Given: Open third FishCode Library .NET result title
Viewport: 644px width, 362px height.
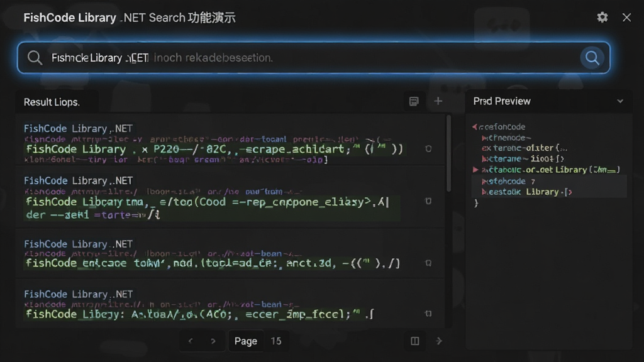Looking at the screenshot, I should 78,244.
